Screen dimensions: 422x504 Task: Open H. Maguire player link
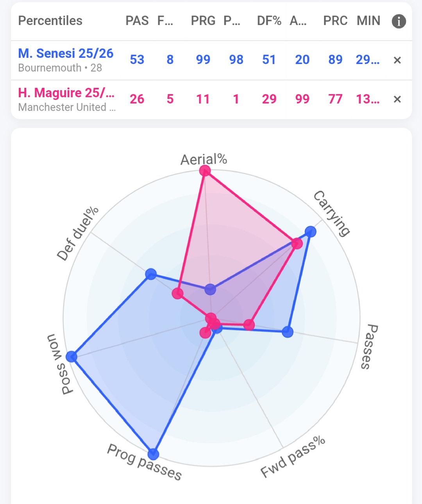pos(66,93)
